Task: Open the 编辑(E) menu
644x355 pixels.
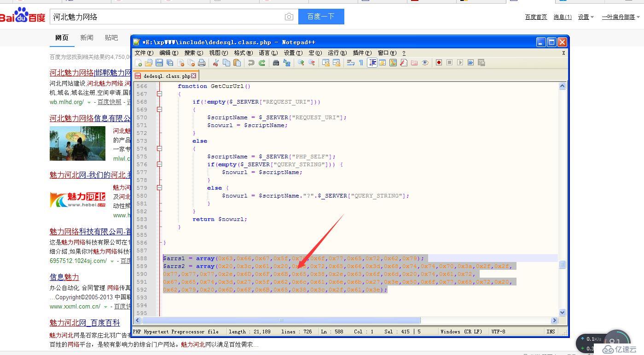Action: tap(168, 53)
